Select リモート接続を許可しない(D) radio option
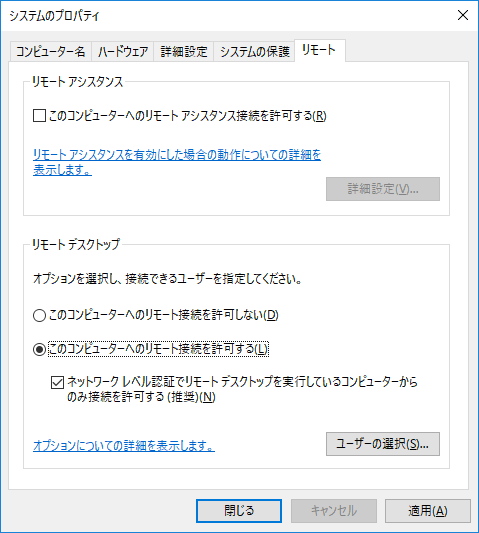This screenshot has height=533, width=479. pos(39,315)
